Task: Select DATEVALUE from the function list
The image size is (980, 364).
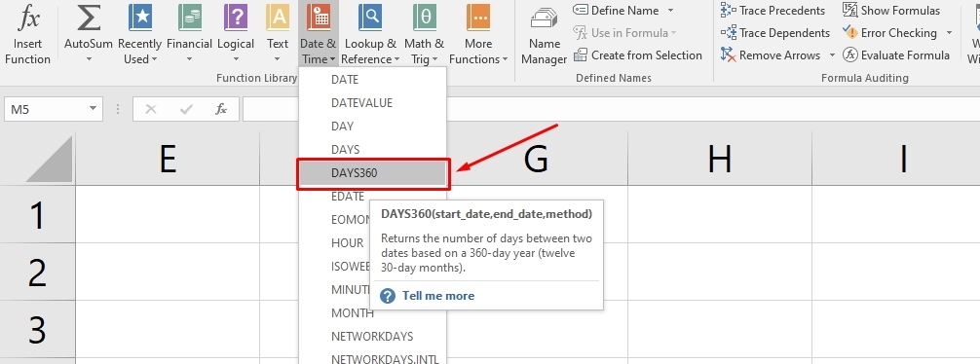Action: click(x=373, y=103)
